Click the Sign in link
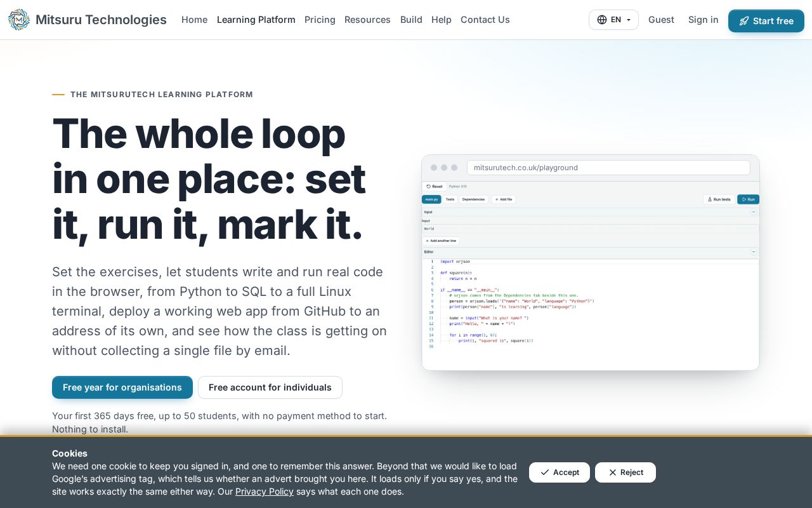 click(704, 20)
